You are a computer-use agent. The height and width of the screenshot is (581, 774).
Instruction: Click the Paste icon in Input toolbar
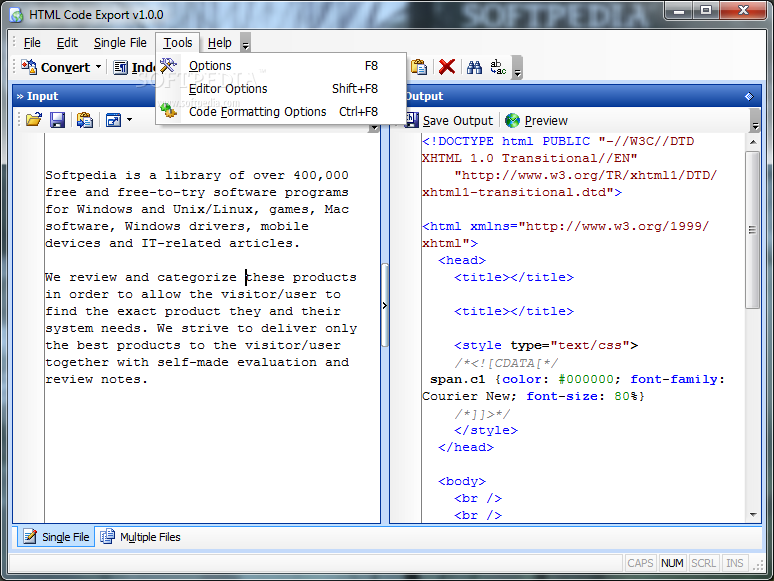point(84,120)
